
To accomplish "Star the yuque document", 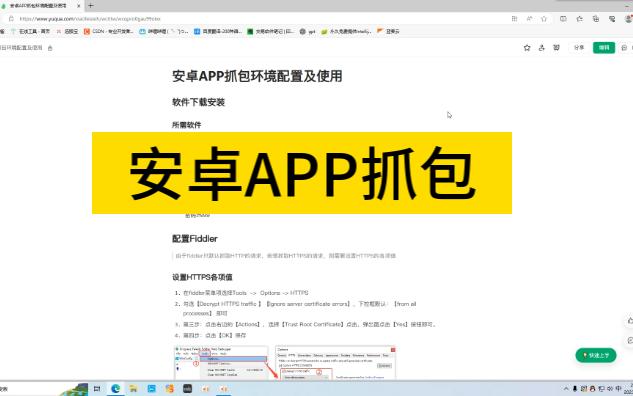I will click(527, 48).
